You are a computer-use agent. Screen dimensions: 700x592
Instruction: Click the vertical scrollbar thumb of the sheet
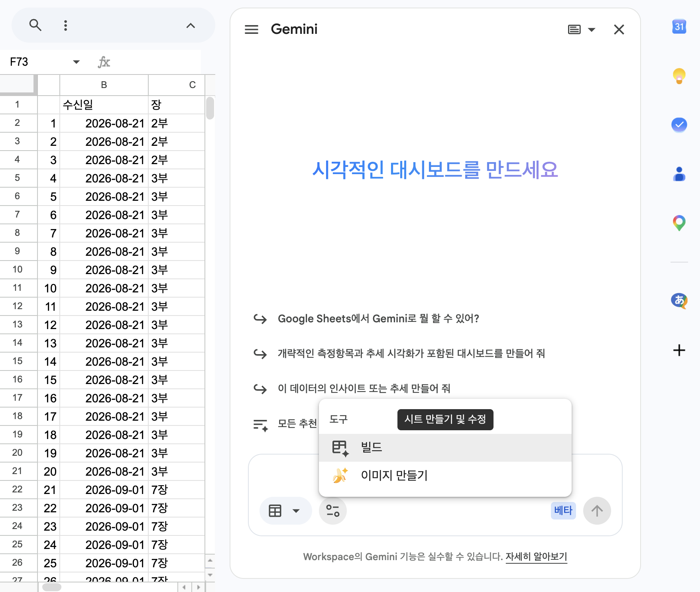(x=210, y=108)
